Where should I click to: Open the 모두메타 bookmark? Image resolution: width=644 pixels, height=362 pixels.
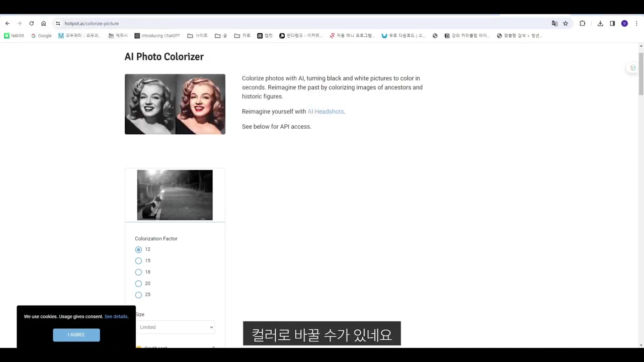point(79,36)
